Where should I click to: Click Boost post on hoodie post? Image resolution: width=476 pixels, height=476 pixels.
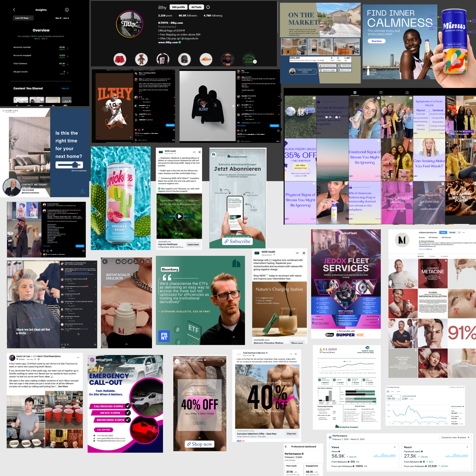[274, 126]
